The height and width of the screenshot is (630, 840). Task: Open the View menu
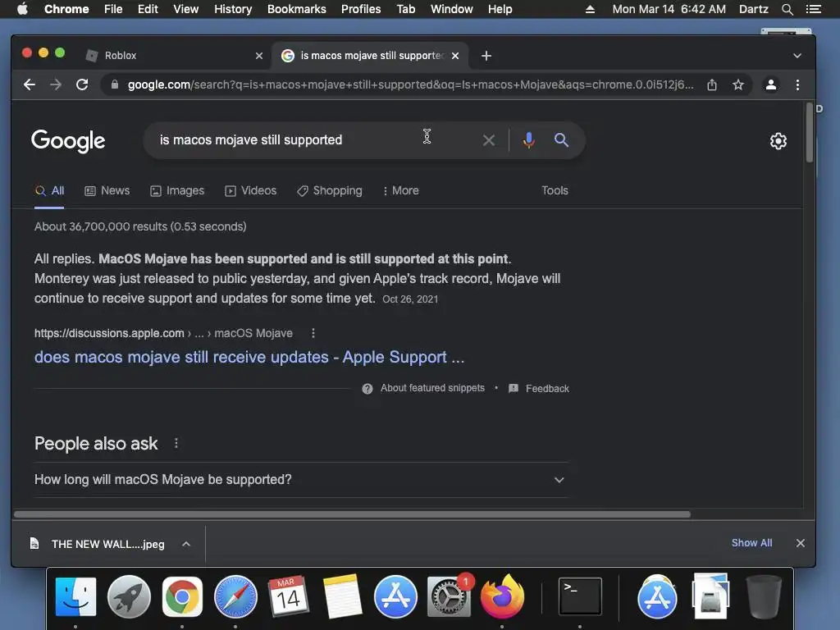click(x=186, y=9)
